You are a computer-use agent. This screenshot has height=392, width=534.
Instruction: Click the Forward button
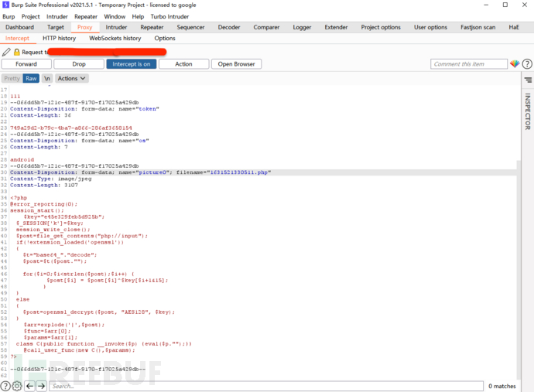pyautogui.click(x=26, y=64)
